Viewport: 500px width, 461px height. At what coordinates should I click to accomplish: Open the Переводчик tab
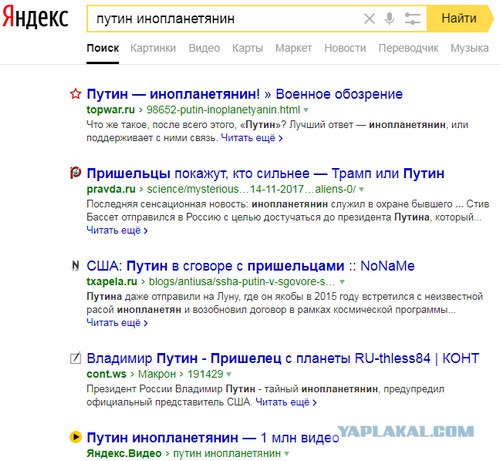tap(408, 48)
